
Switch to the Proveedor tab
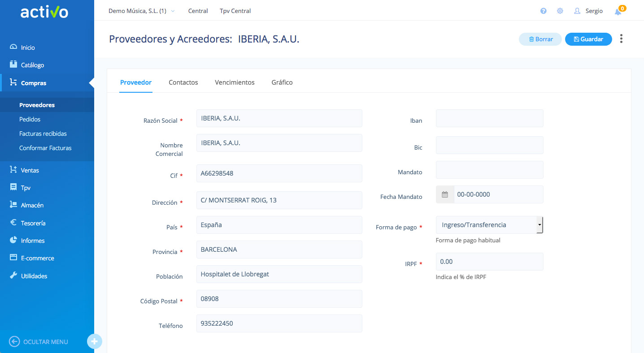point(136,82)
